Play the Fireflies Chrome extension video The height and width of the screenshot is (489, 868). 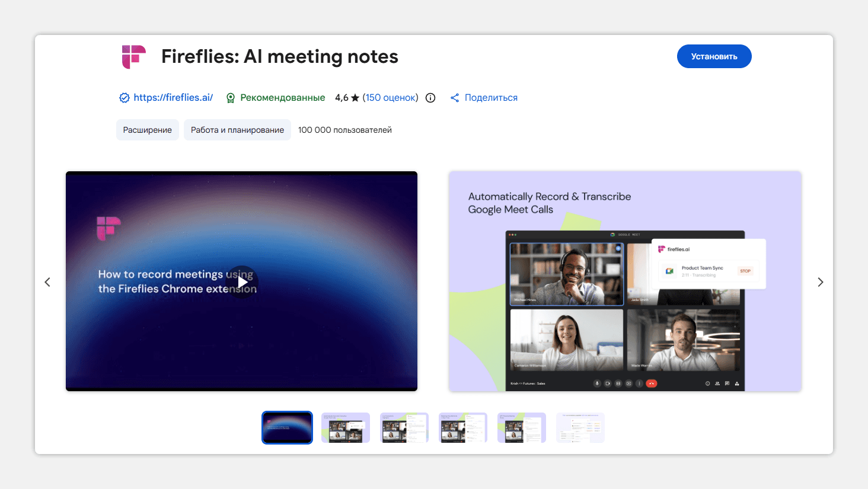242,282
